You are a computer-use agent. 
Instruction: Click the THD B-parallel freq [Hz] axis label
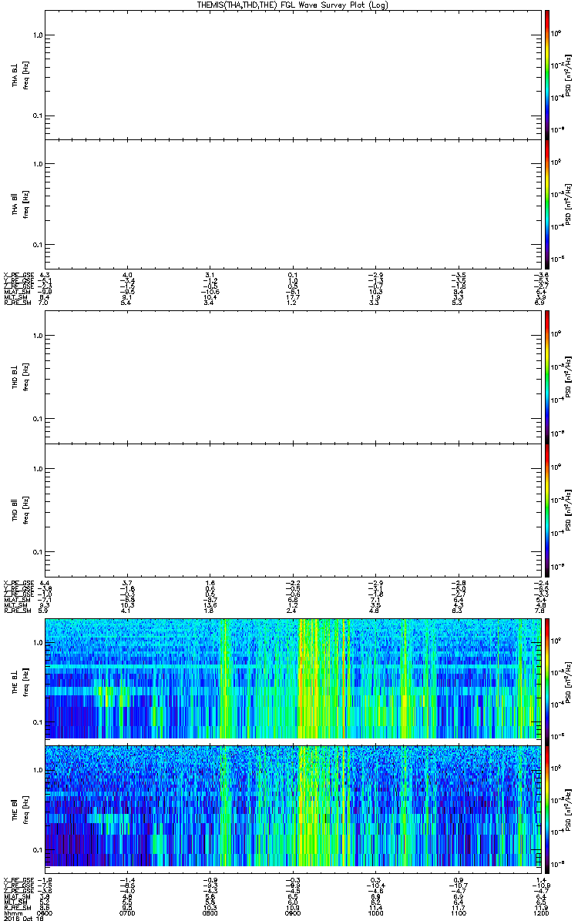26,510
